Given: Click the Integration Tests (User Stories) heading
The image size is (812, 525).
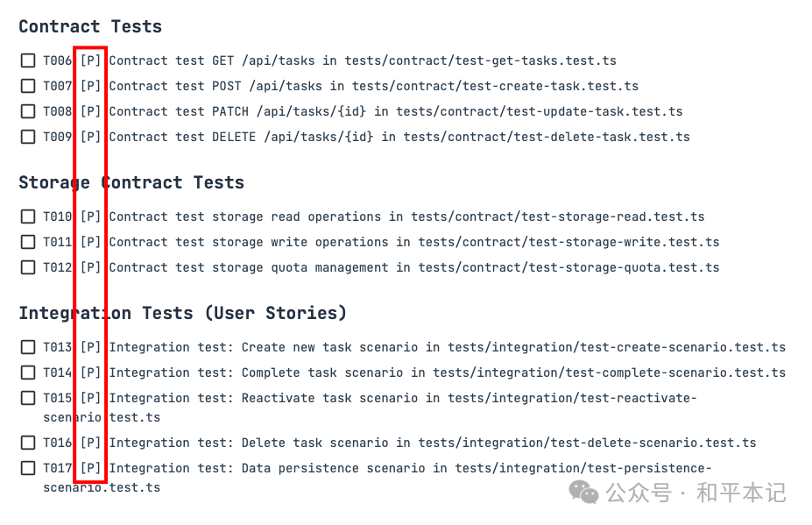Looking at the screenshot, I should coord(183,313).
